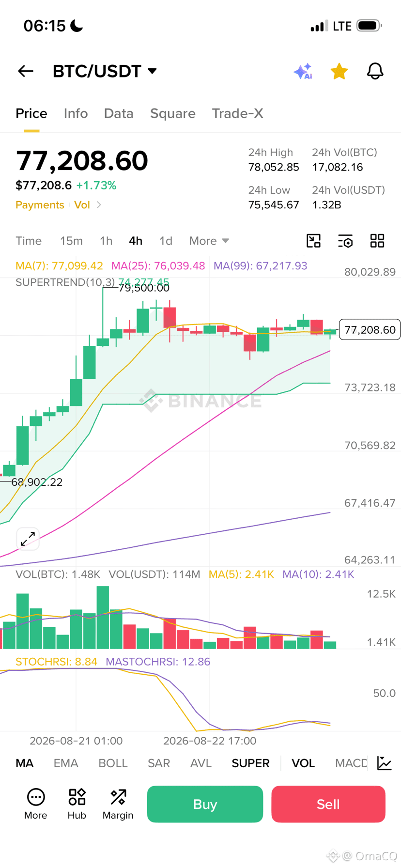Tap the MASTOCHRSI value label
The width and height of the screenshot is (401, 868).
[x=158, y=662]
